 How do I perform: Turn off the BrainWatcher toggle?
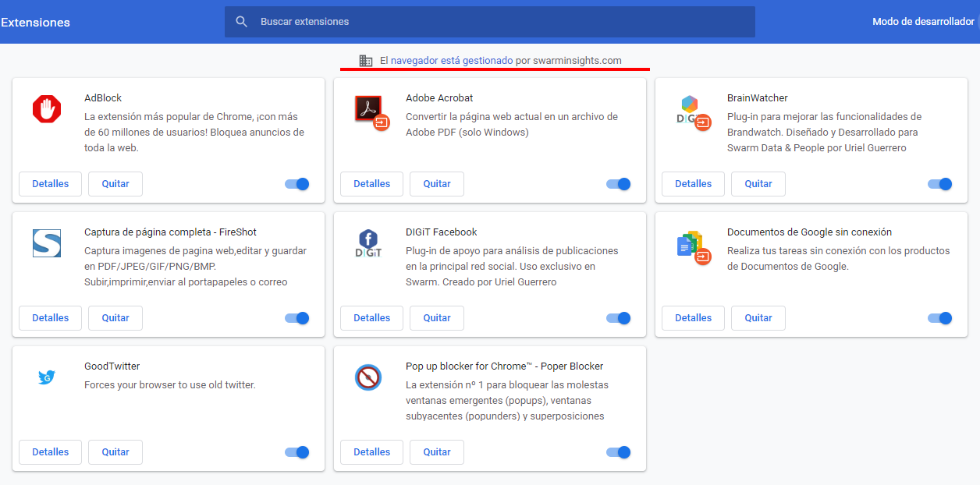click(940, 184)
